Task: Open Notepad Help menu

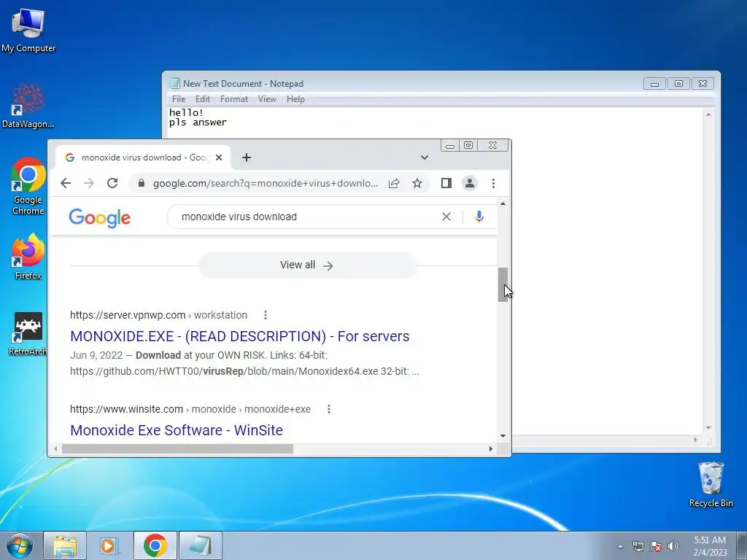Action: (x=295, y=99)
